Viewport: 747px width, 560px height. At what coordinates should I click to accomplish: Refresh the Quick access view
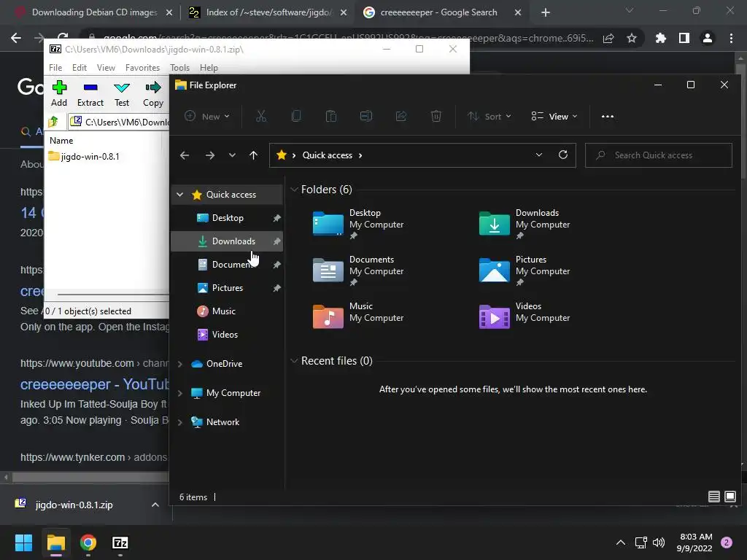pyautogui.click(x=563, y=155)
